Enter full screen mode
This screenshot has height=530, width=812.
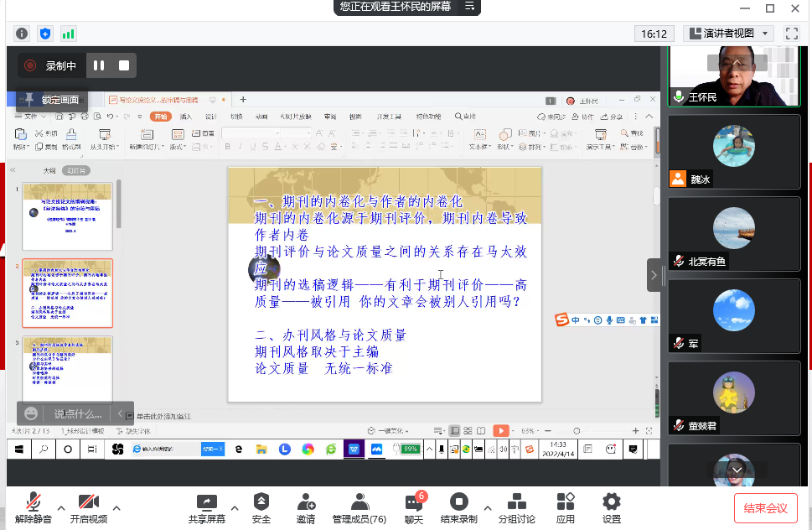click(791, 34)
